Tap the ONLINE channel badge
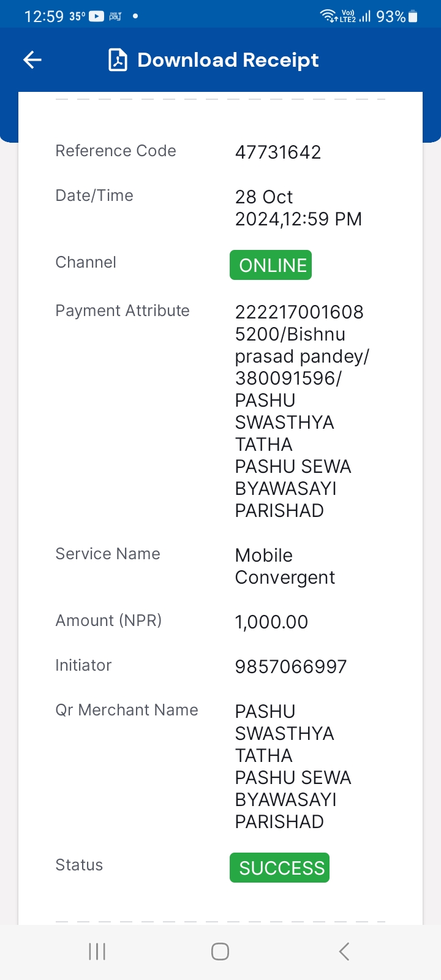Screen dimensions: 441x980 click(271, 265)
